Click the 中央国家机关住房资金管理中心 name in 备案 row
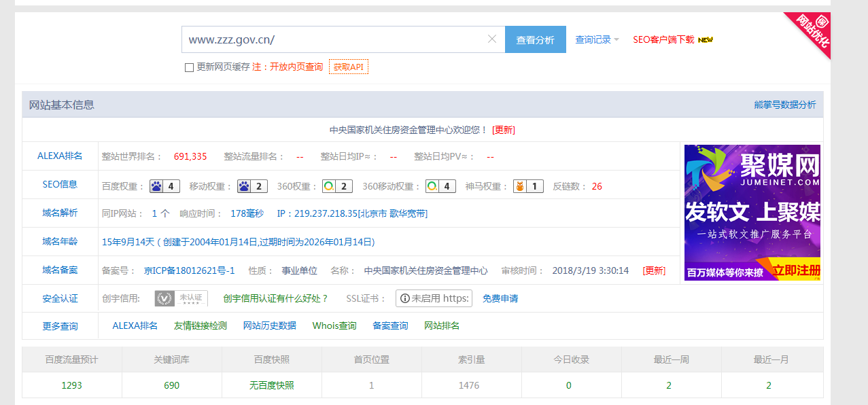 [x=426, y=270]
